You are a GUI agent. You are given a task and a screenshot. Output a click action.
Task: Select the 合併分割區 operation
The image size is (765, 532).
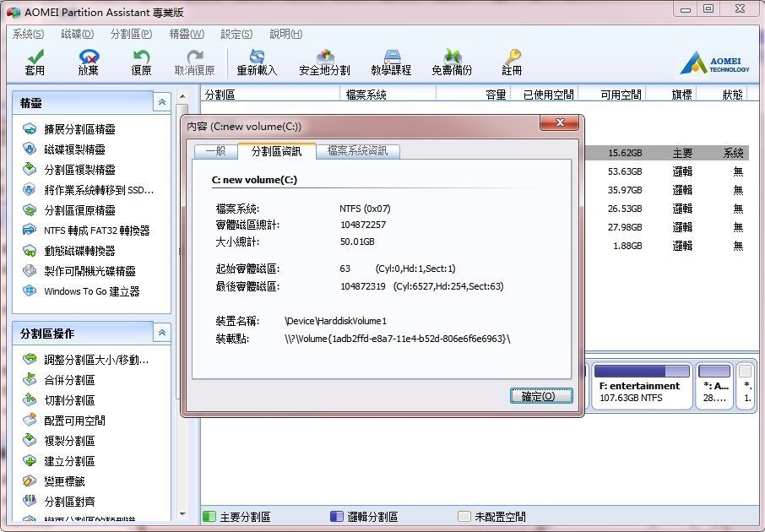(69, 380)
